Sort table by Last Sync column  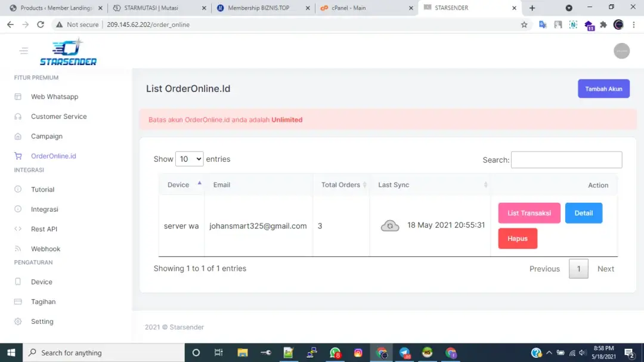[x=430, y=185]
